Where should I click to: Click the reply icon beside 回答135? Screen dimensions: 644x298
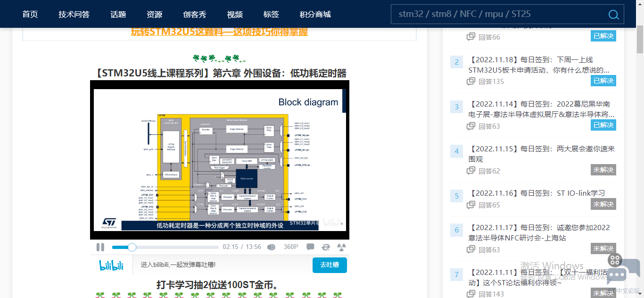[471, 81]
